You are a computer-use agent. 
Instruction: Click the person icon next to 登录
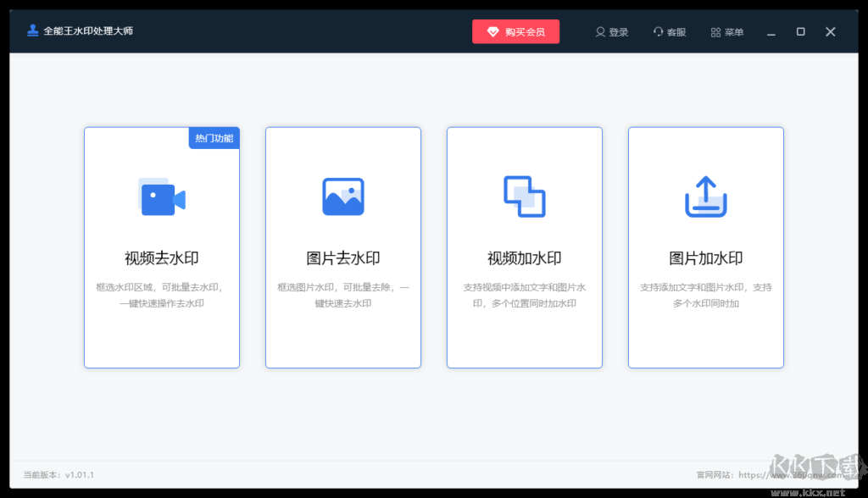coord(599,31)
